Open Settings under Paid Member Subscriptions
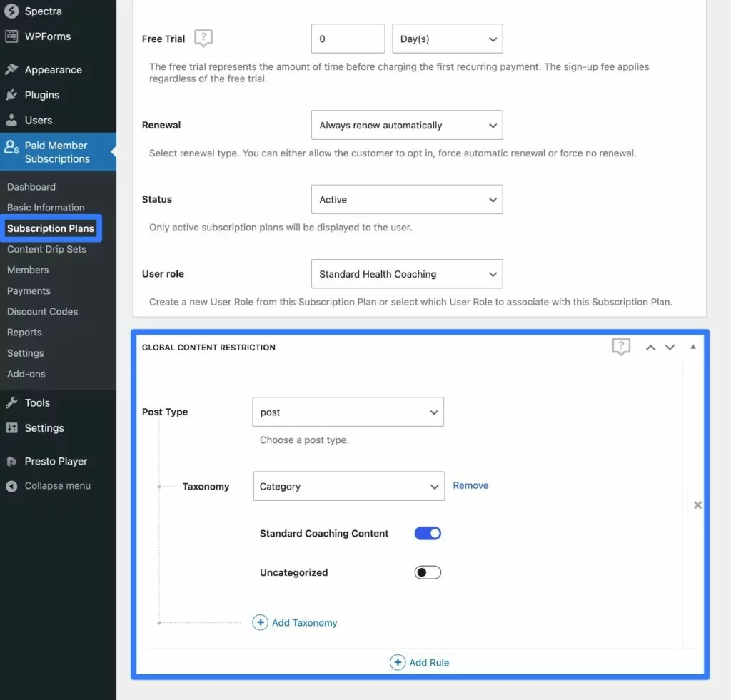 point(25,353)
